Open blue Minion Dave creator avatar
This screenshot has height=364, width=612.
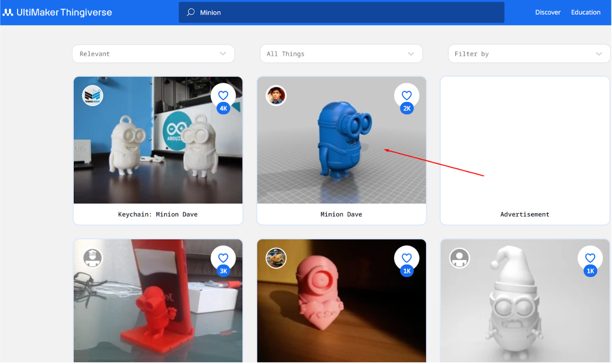[276, 96]
